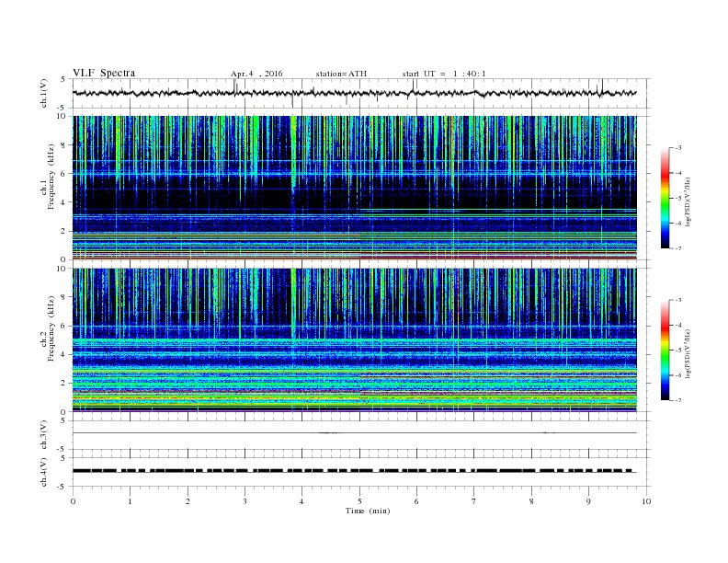The image size is (728, 563).
Task: Click the ch.1 color bar 'log(PSD)(V²/Hz)' label
Action: 688,202
